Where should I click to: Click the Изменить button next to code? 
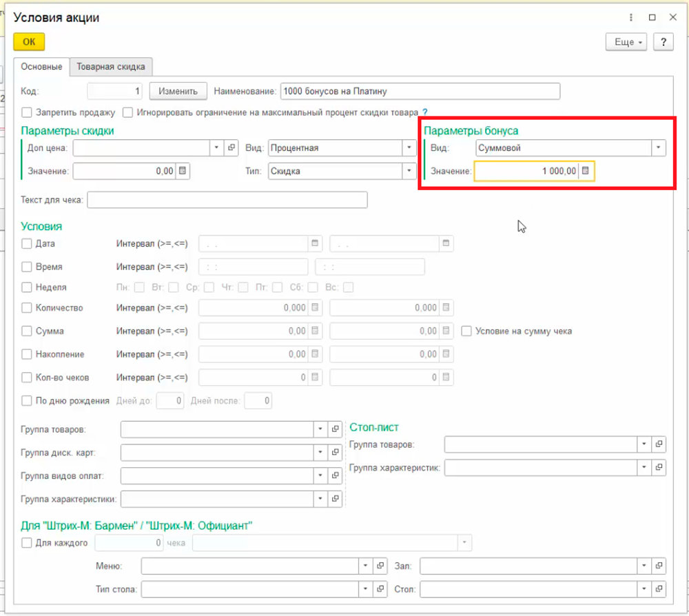(178, 91)
